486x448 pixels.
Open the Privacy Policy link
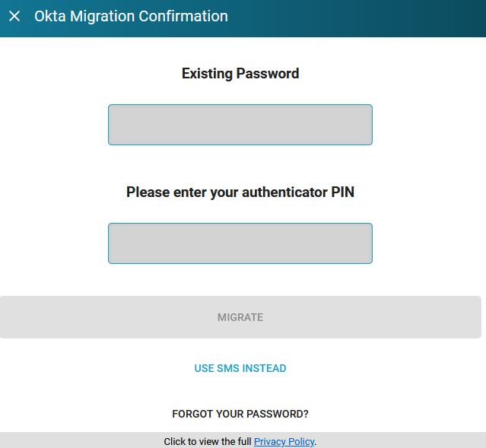[284, 441]
